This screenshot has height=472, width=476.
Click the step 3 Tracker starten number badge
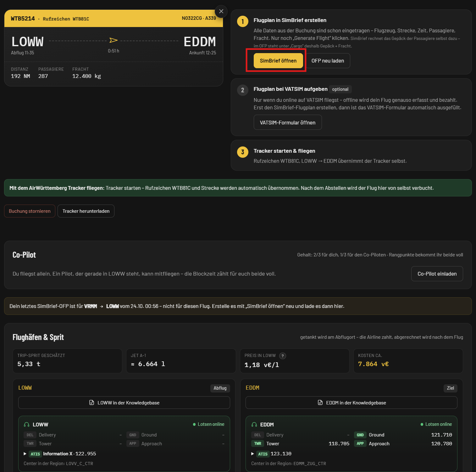pyautogui.click(x=243, y=152)
